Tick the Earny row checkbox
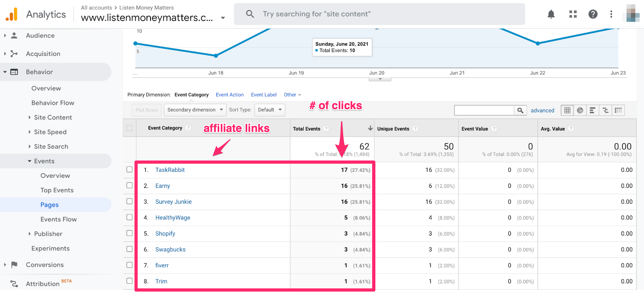This screenshot has width=644, height=301. 129,186
